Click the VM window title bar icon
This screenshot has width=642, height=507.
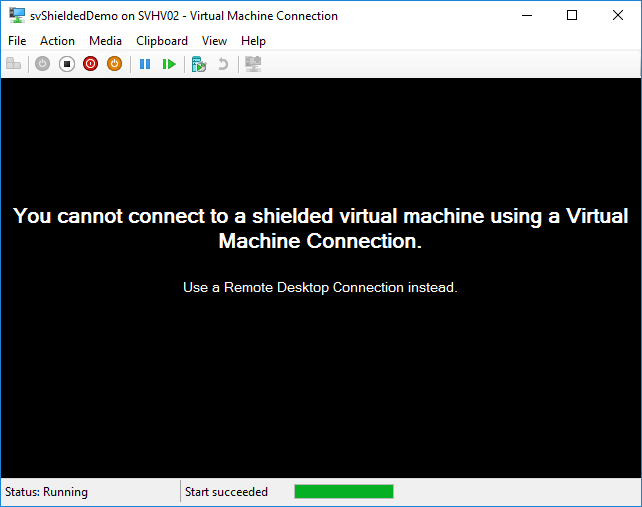tap(17, 16)
